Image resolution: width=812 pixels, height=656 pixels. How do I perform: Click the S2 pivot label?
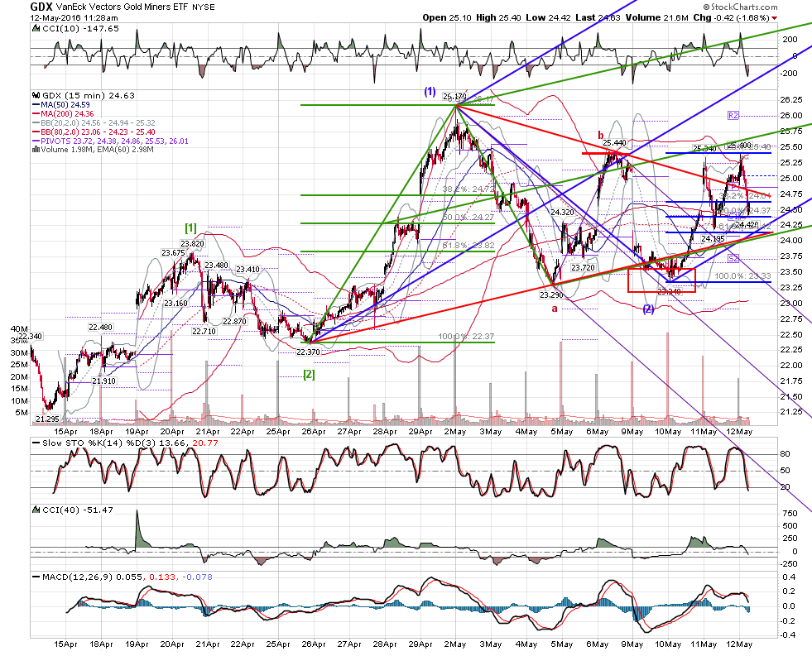pyautogui.click(x=733, y=258)
